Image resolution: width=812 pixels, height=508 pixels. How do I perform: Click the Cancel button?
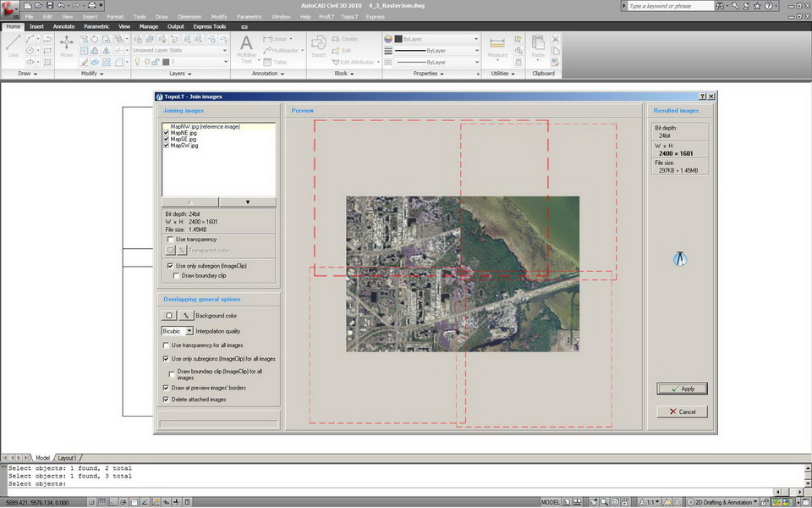point(682,411)
